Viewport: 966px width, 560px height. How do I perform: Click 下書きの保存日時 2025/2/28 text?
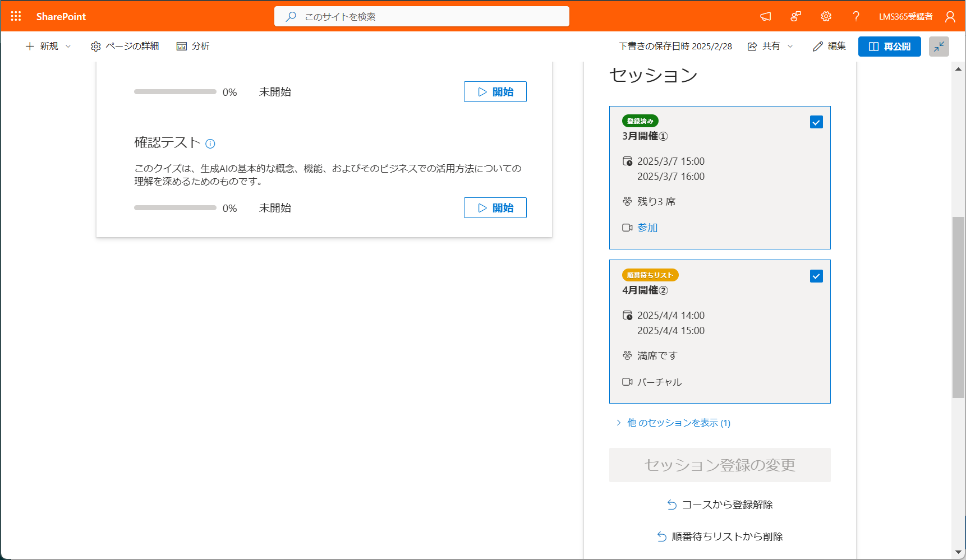coord(675,47)
